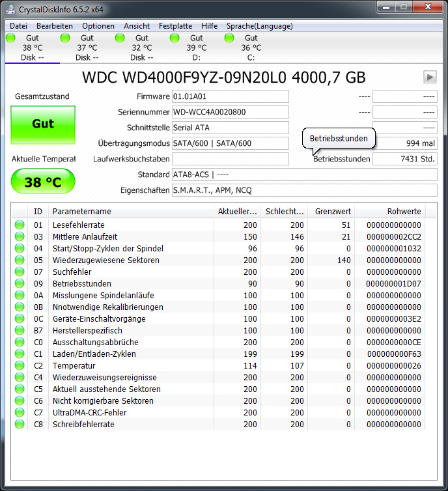Click raw value 000000000F63
Image resolution: width=448 pixels, height=491 pixels.
click(394, 354)
